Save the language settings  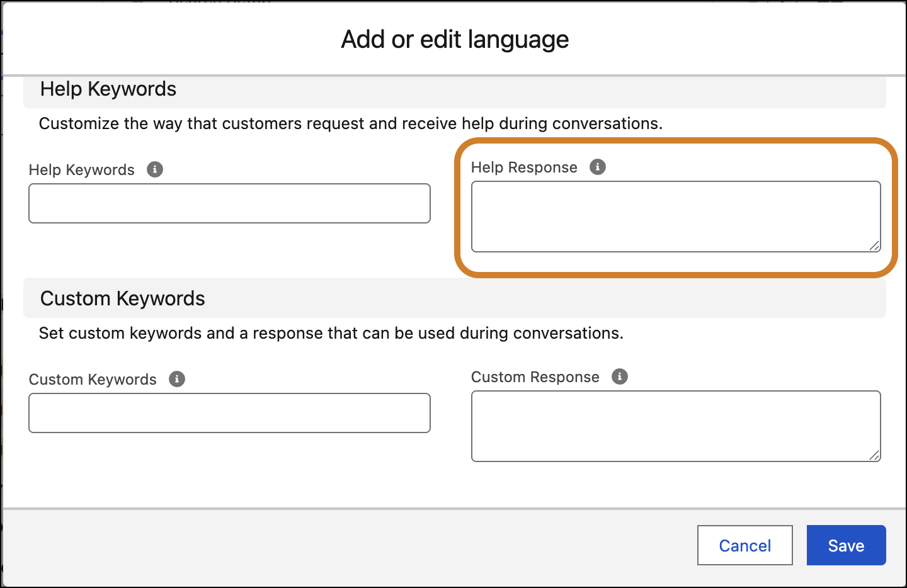coord(846,545)
